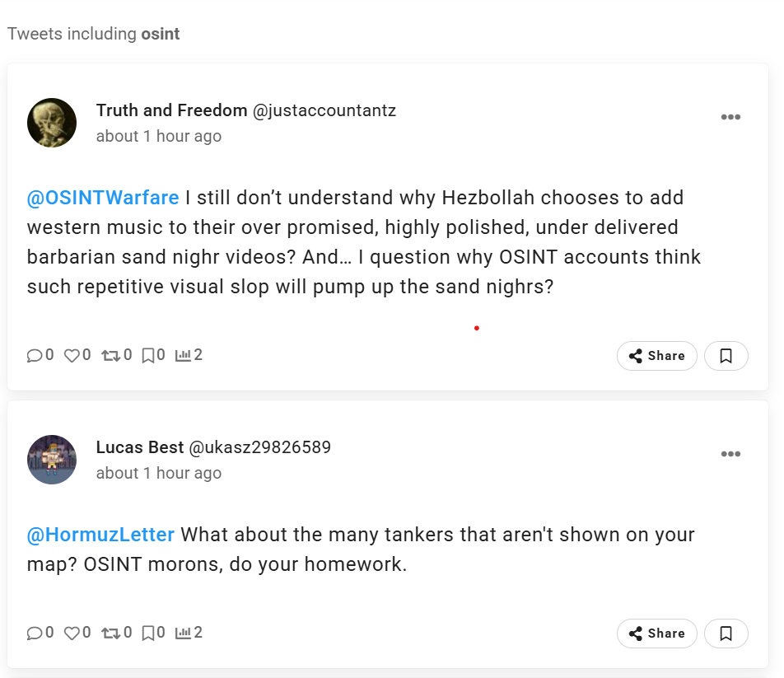Like the Truth and Freedom tweet
The width and height of the screenshot is (784, 678).
click(x=72, y=356)
